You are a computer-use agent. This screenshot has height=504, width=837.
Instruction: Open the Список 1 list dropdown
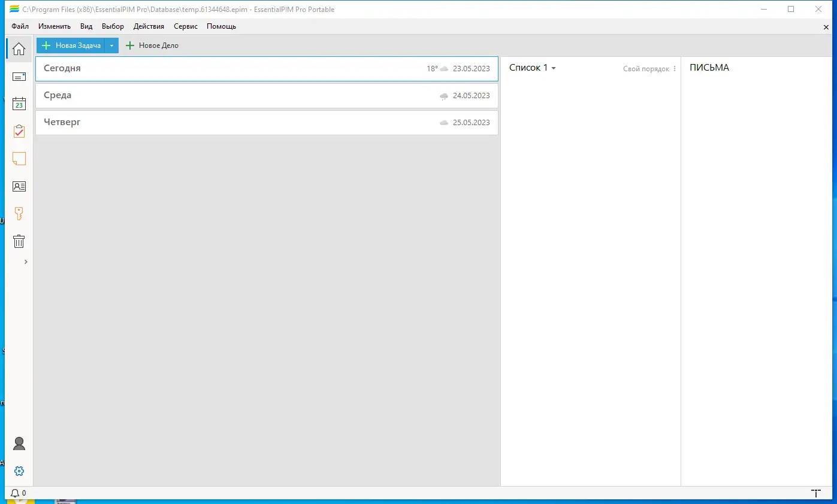coord(533,68)
